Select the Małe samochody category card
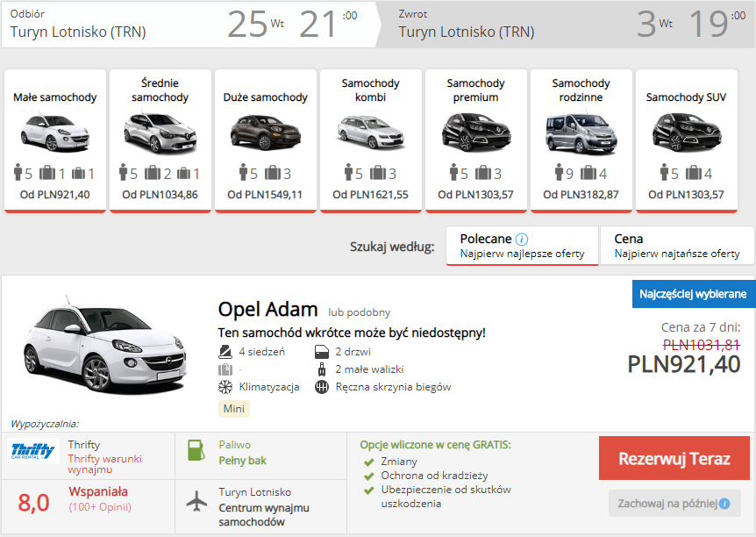The image size is (756, 537). [55, 140]
